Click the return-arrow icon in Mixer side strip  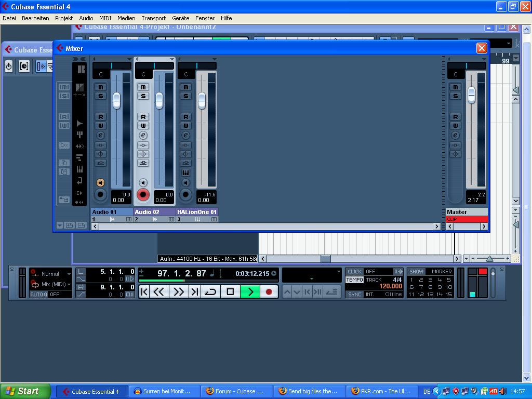[x=79, y=181]
